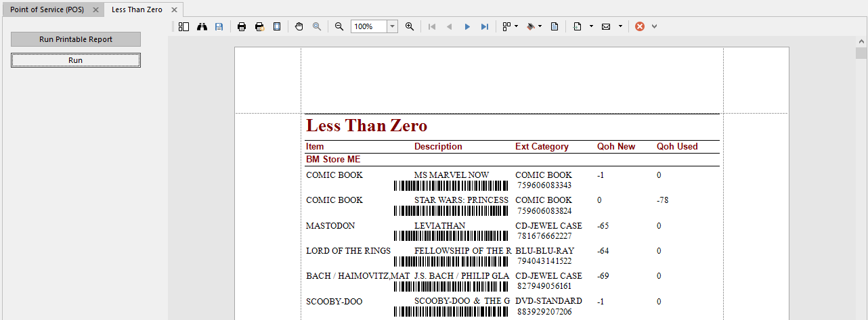Click the barcode number 781676662227

click(x=544, y=236)
